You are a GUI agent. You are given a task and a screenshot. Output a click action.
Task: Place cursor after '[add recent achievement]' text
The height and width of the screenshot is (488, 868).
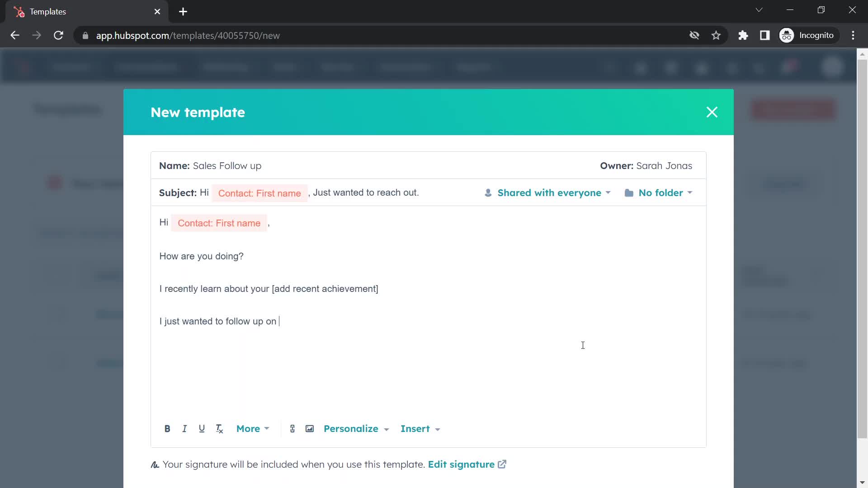[379, 289]
